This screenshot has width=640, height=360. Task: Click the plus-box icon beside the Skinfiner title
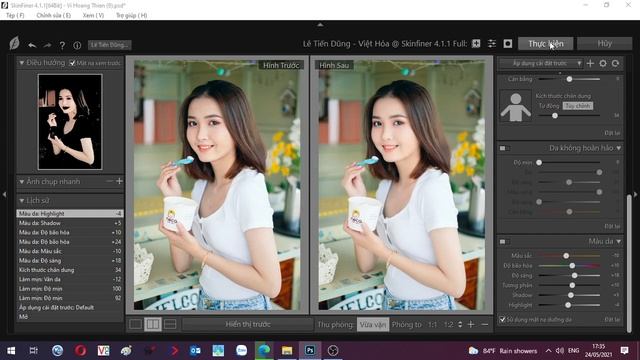point(476,43)
